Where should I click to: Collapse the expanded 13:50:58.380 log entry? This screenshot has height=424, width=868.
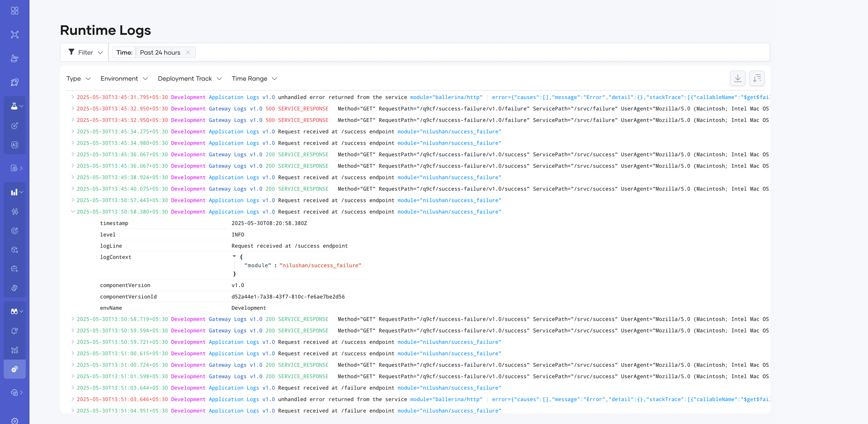coord(73,212)
